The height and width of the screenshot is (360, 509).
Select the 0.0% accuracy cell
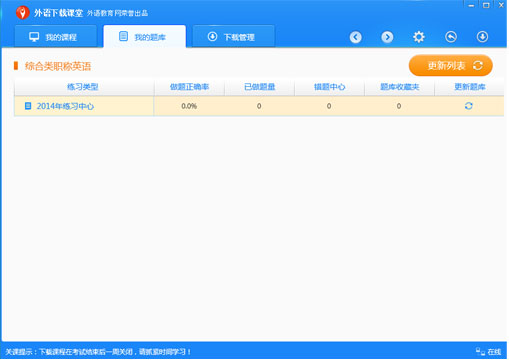[x=189, y=106]
